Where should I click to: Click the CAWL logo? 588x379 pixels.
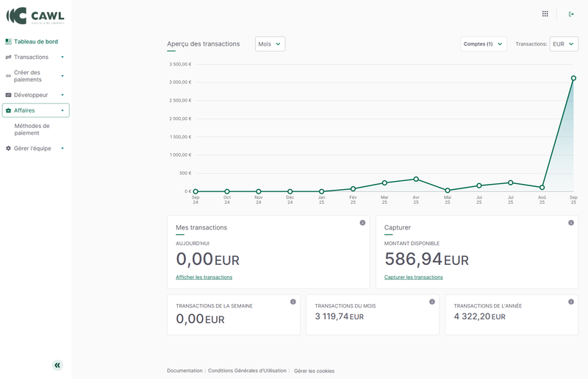(x=35, y=15)
